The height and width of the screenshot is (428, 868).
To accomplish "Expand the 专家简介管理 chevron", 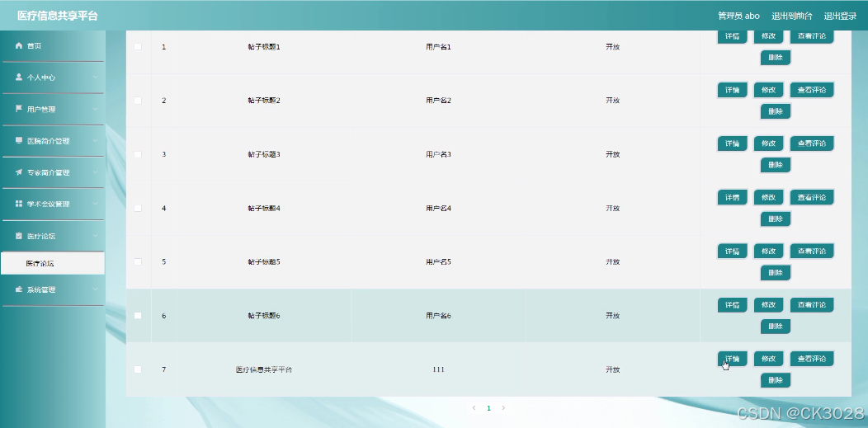I will tap(95, 172).
